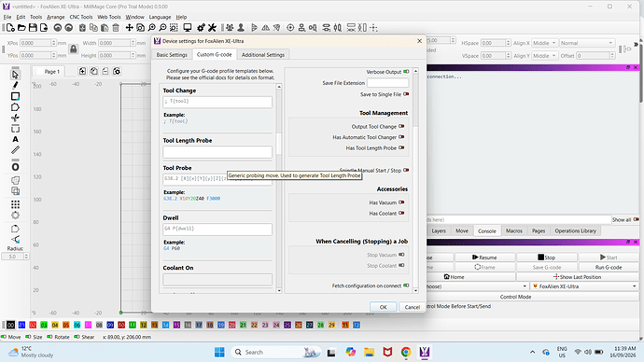The height and width of the screenshot is (362, 644).
Task: Toggle the aspect ratio lock icon
Action: tap(74, 49)
